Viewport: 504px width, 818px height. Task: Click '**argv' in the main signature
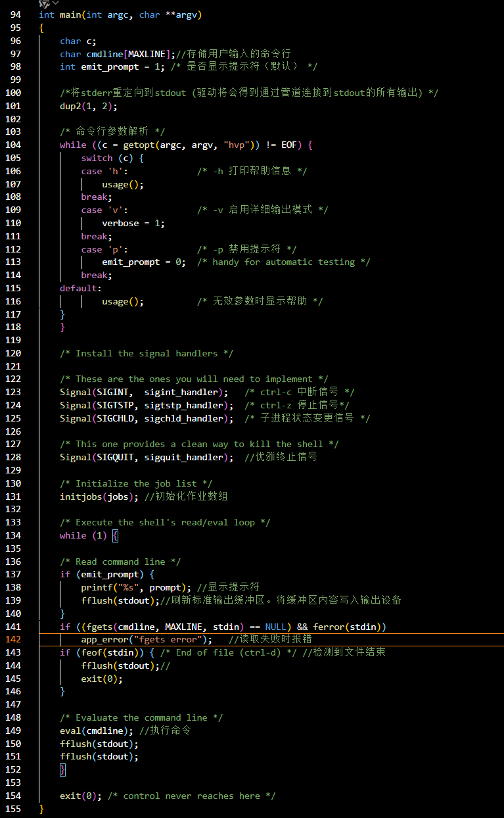pos(181,14)
